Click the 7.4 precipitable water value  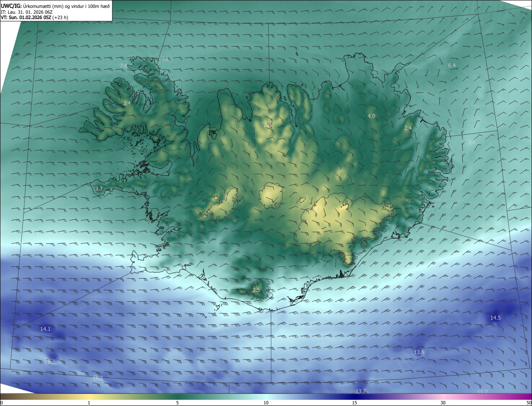pyautogui.click(x=123, y=66)
